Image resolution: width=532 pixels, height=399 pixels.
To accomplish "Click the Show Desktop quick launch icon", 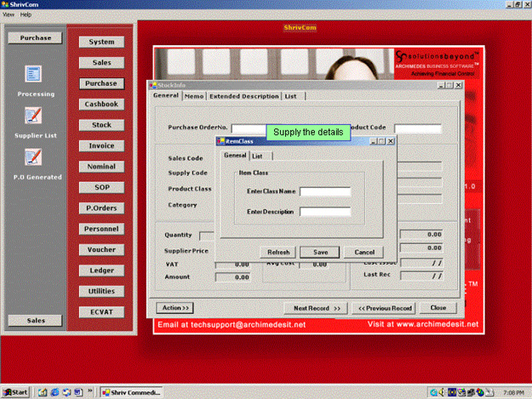I will click(42, 392).
